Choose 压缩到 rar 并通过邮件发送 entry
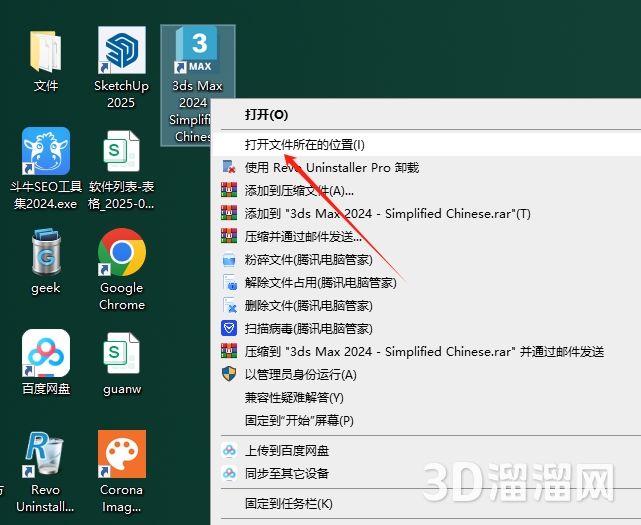 [426, 352]
